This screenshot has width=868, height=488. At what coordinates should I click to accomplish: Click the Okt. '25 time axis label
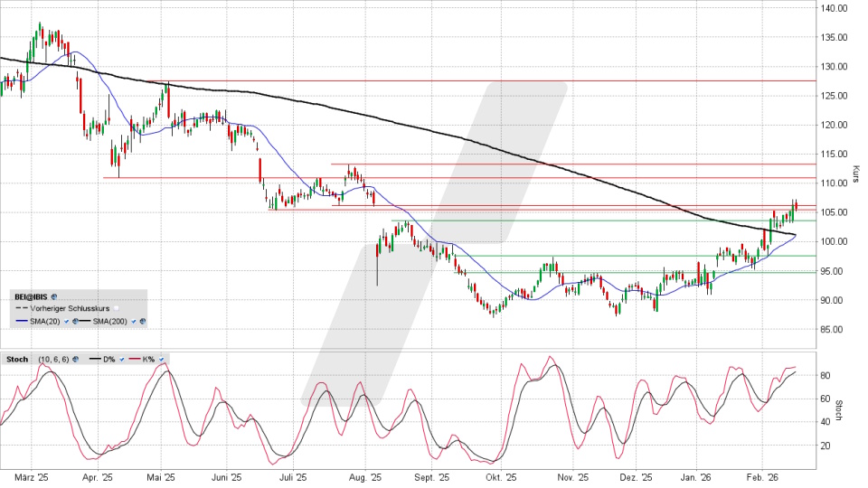498,477
